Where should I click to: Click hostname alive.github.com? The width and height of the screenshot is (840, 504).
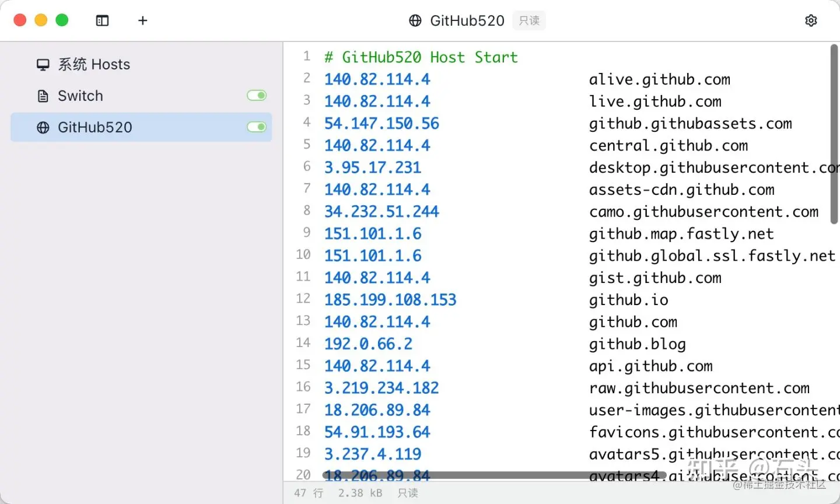pyautogui.click(x=660, y=79)
